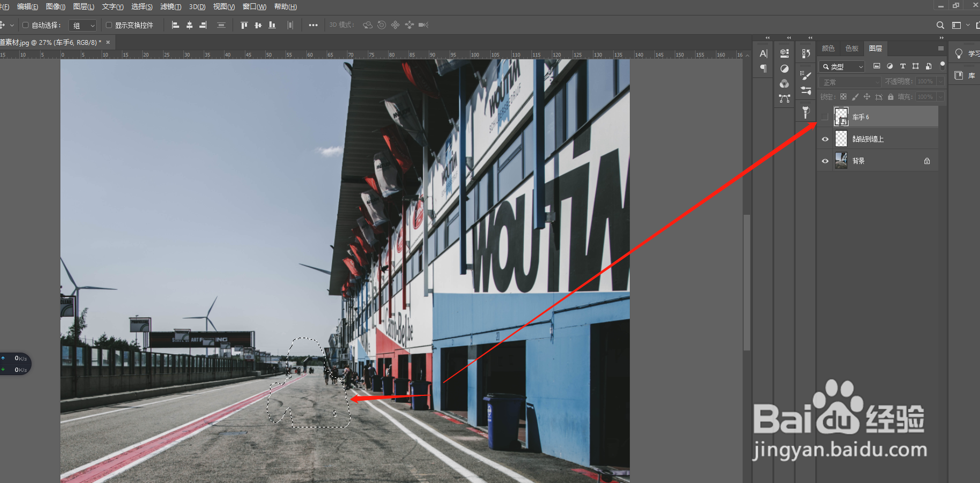Align top edges icon
The image size is (980, 483).
(x=244, y=25)
